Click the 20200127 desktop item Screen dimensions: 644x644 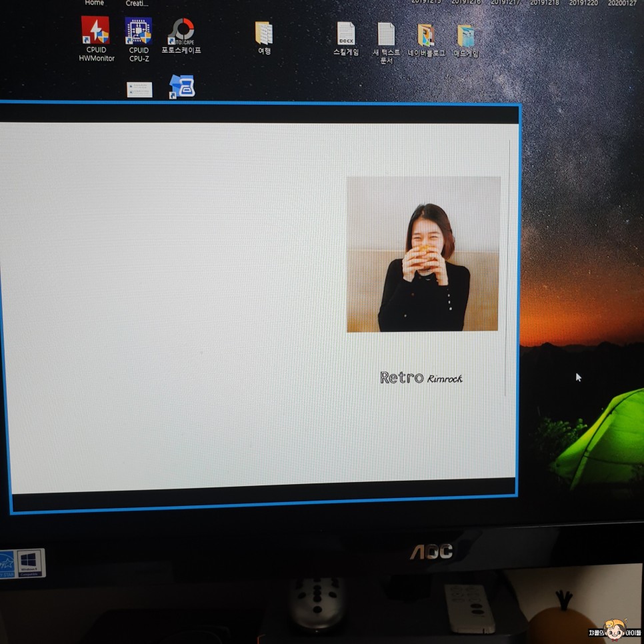[622, 3]
